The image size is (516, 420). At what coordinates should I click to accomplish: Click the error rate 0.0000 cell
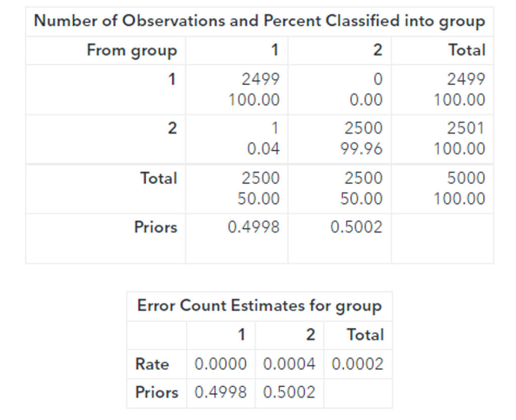(x=221, y=364)
